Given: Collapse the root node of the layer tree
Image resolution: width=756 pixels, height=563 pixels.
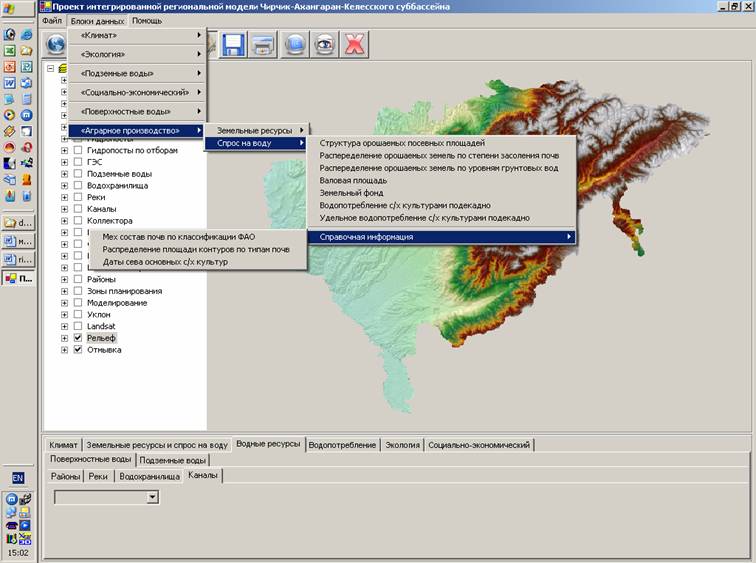Looking at the screenshot, I should (51, 68).
